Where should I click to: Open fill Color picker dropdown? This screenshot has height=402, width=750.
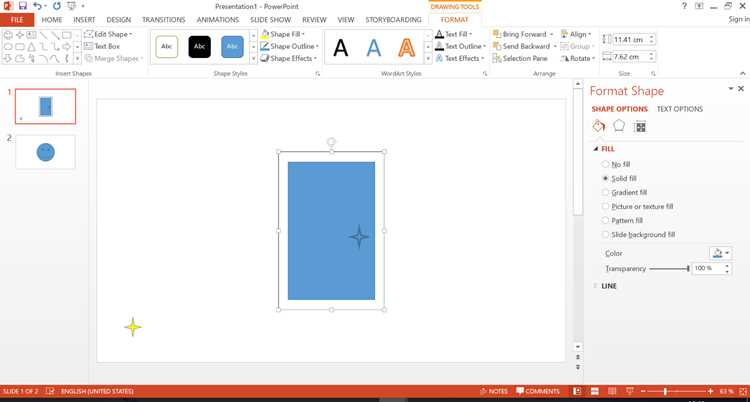pos(721,253)
